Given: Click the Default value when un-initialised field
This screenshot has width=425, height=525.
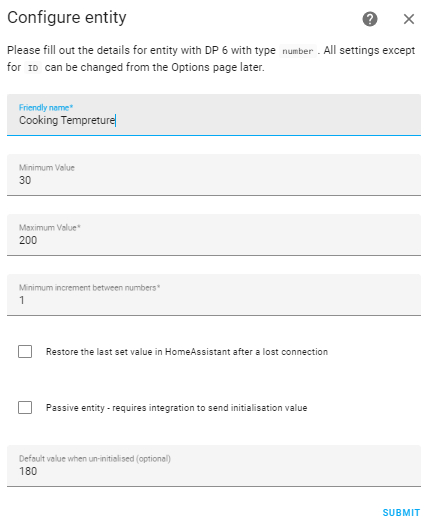Looking at the screenshot, I should coord(214,466).
